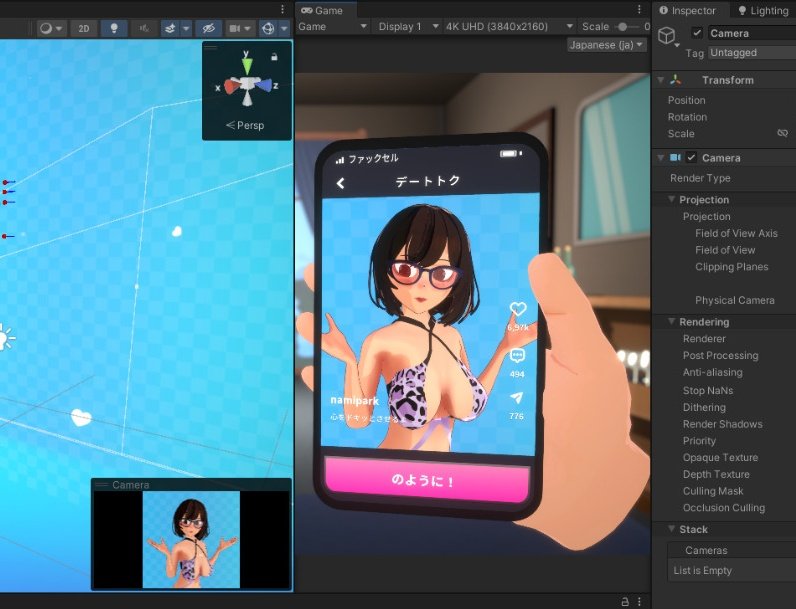This screenshot has height=609, width=796.
Task: Open Game view three-dot options menu
Action: [x=639, y=9]
